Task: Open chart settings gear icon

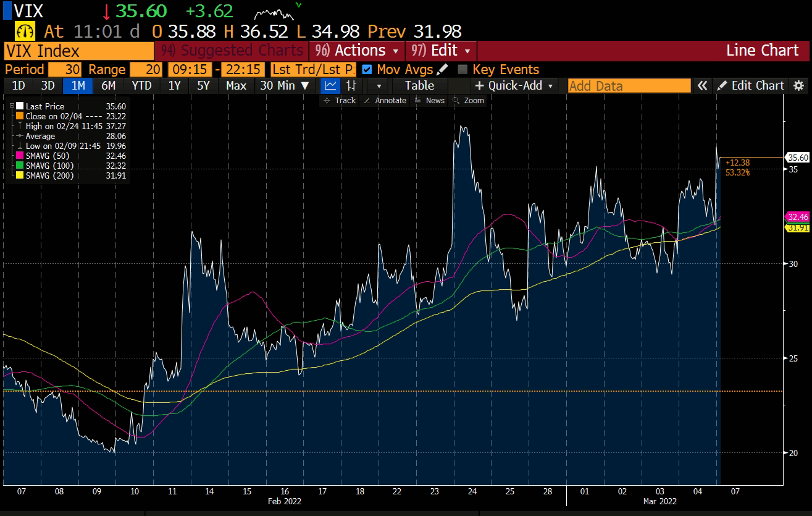Action: 799,86
